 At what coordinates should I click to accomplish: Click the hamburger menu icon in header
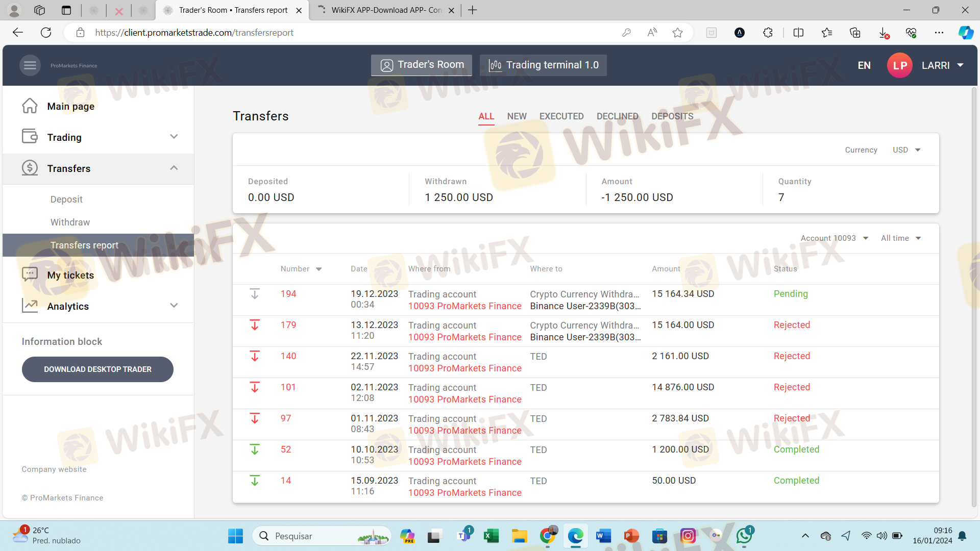pyautogui.click(x=30, y=65)
